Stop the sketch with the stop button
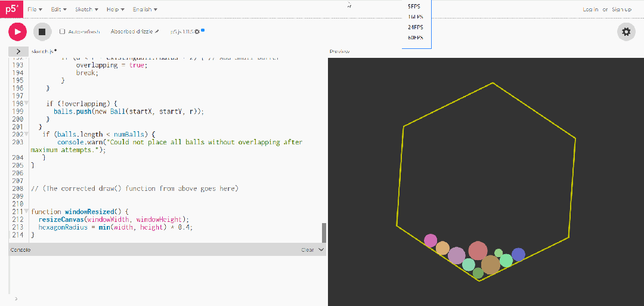The width and height of the screenshot is (644, 306). click(42, 32)
